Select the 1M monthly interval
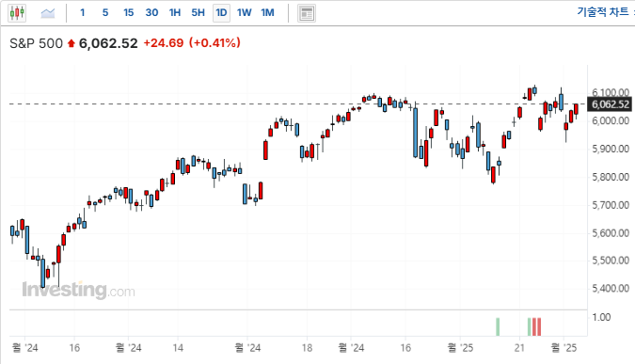635x364 pixels. pyautogui.click(x=267, y=13)
